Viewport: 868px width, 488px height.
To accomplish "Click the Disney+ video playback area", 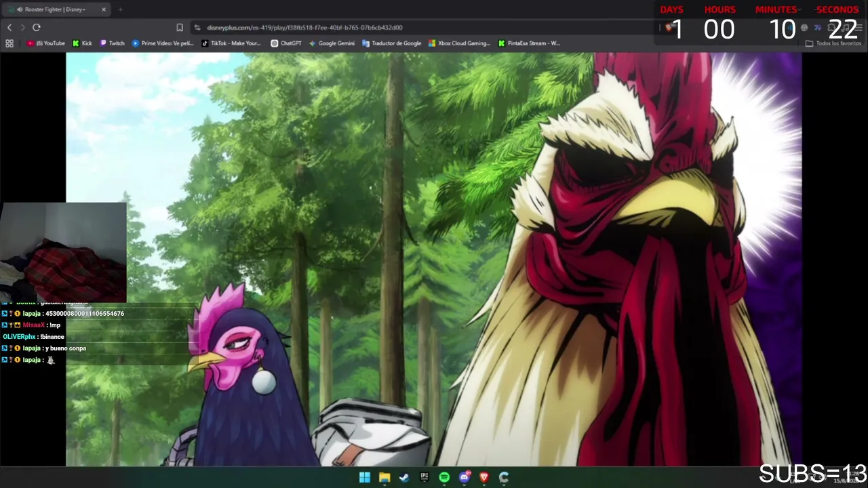I will click(434, 260).
